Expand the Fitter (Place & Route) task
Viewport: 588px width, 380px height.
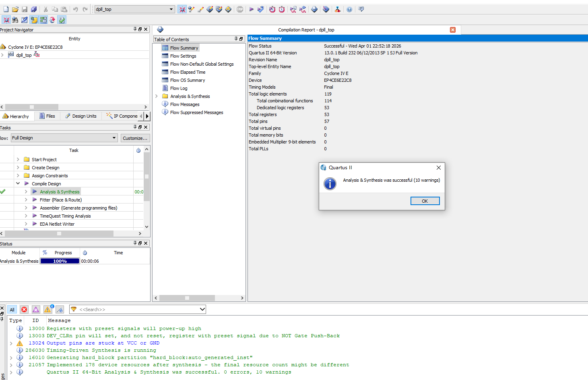[x=26, y=199]
